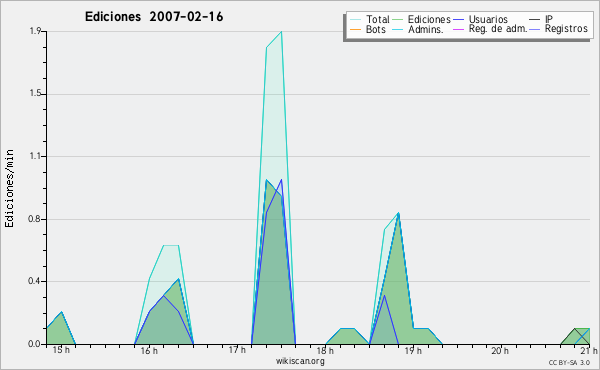Click the small crossed area near 21 h
The height and width of the screenshot is (370, 600).
point(575,337)
